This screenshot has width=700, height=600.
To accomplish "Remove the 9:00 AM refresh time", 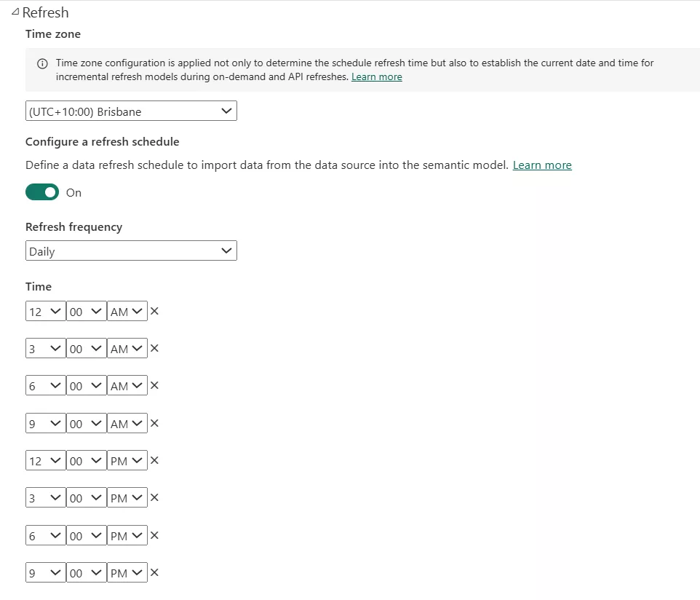I will point(154,423).
